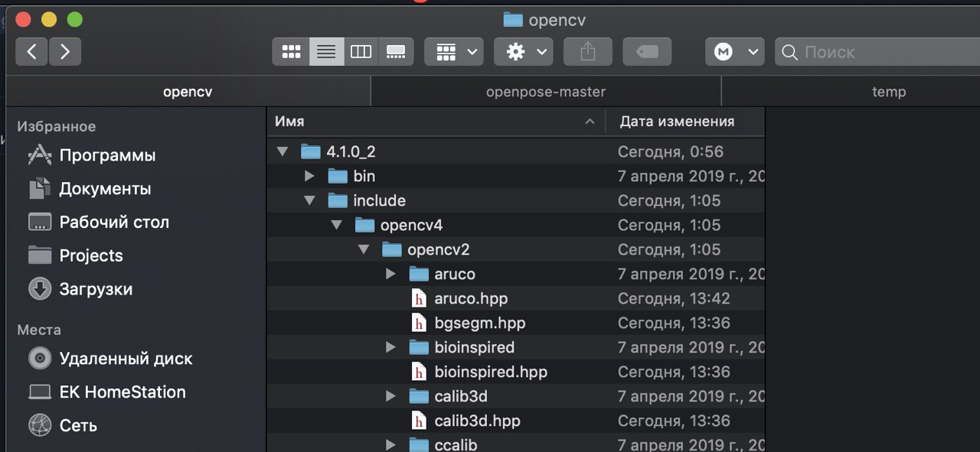
Task: Click the Share toolbar button
Action: [x=588, y=52]
